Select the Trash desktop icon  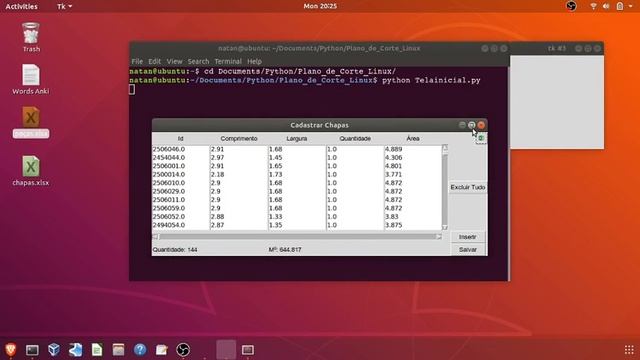pos(31,38)
